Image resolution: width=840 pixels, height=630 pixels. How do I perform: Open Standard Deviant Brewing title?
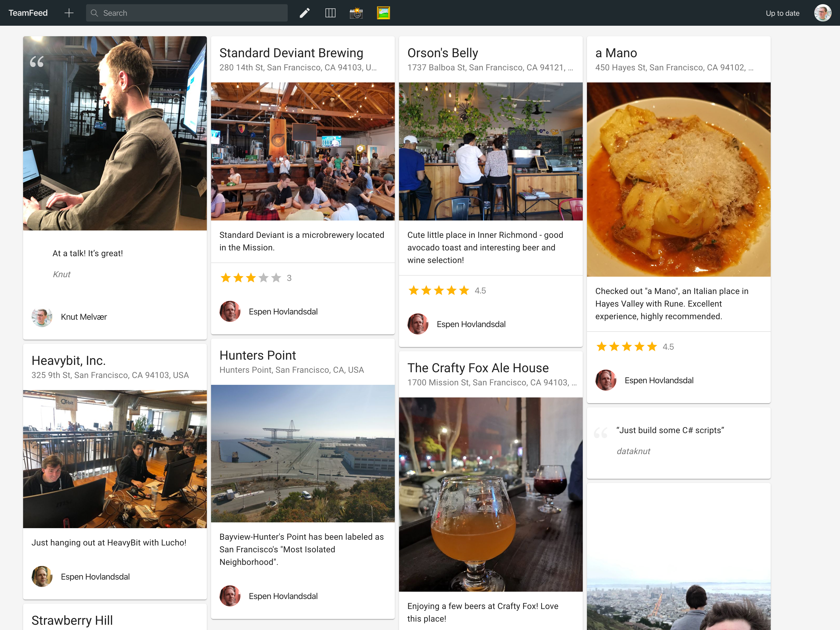click(291, 53)
